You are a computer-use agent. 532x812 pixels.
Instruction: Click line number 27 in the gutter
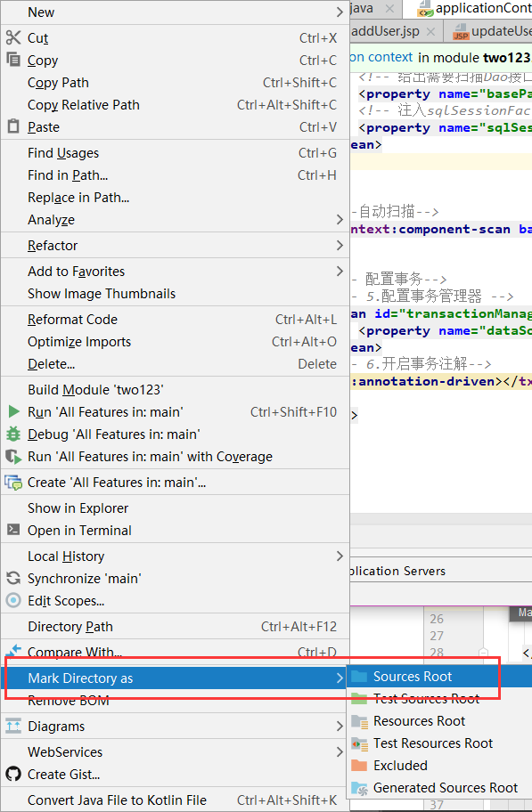point(437,636)
